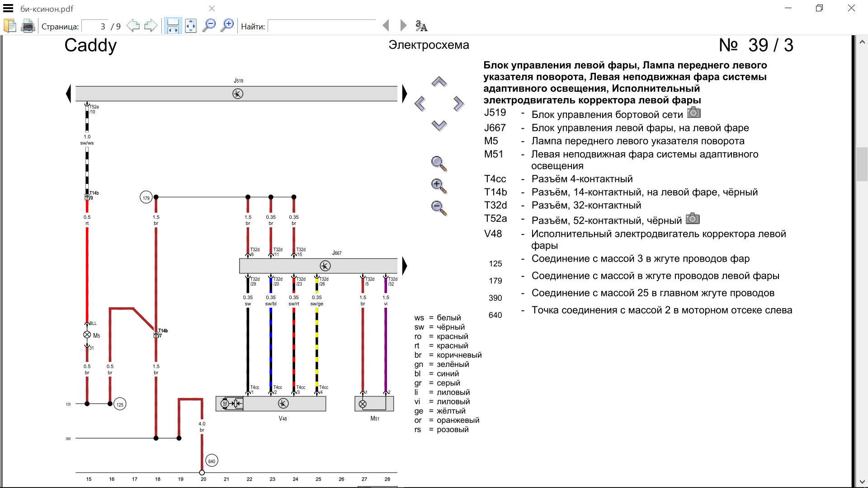868x488 pixels.
Task: Click the M5 lamp symbol
Action: point(87,335)
